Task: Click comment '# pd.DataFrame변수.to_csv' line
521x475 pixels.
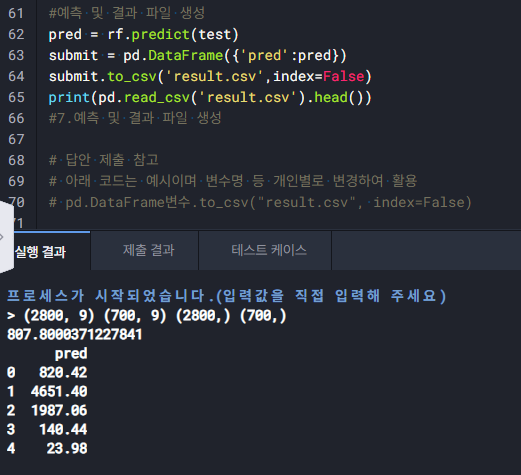Action: 260,202
